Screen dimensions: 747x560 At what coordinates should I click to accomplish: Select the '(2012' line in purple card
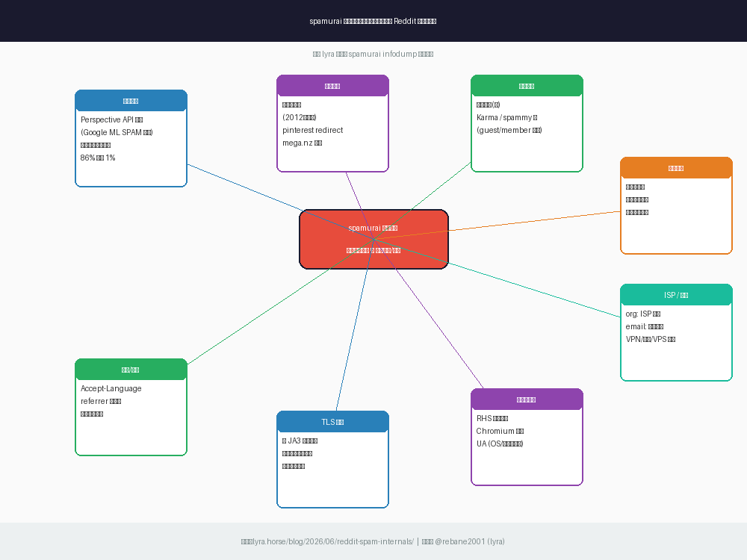coord(300,117)
